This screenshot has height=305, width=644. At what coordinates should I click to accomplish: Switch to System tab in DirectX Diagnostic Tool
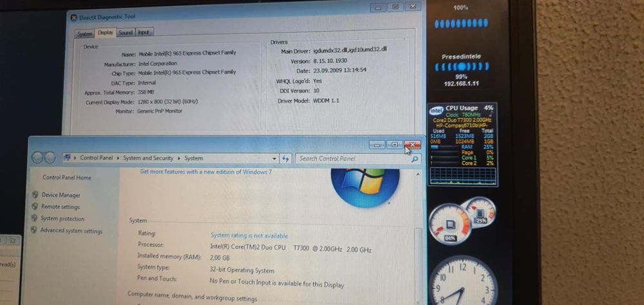tap(84, 34)
